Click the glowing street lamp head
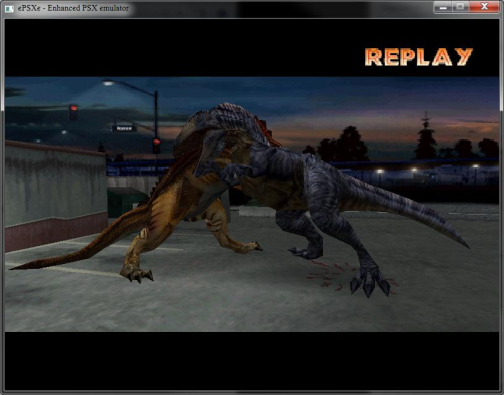The height and width of the screenshot is (395, 504). 108,83
